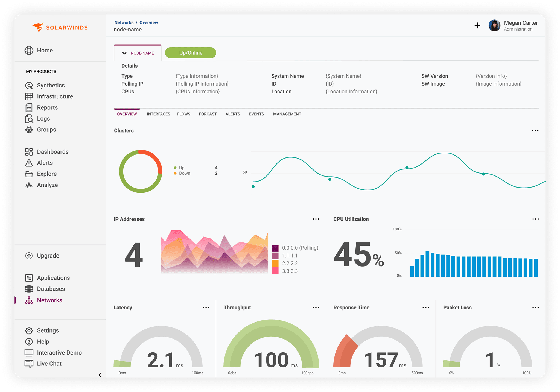560x392 pixels.
Task: Open the MANAGEMENT tab
Action: point(287,114)
